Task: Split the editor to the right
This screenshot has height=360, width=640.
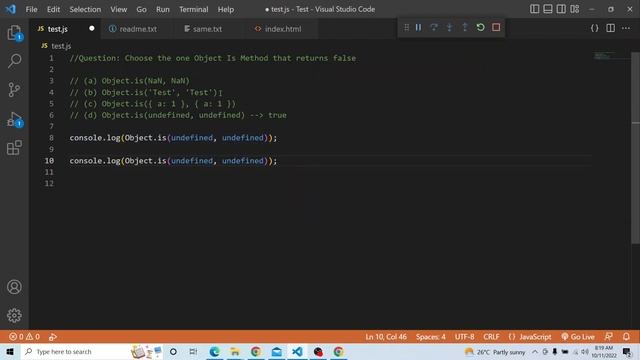Action: coord(611,28)
